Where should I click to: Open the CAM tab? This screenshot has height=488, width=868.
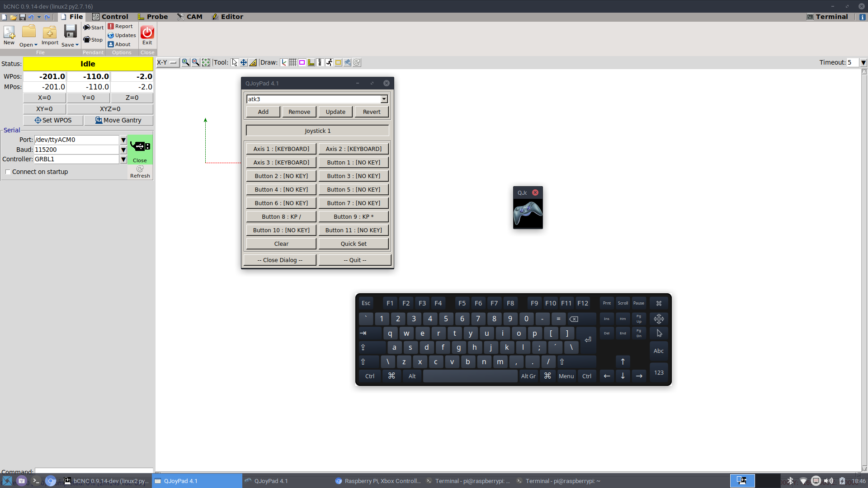coord(189,17)
